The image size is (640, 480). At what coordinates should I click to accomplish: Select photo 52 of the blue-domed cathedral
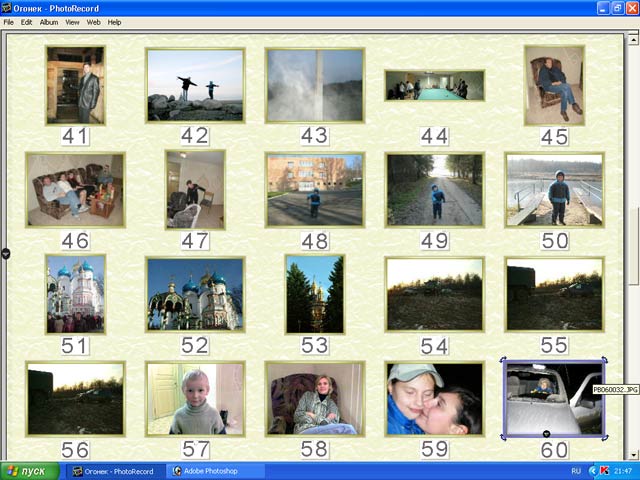[x=195, y=294]
